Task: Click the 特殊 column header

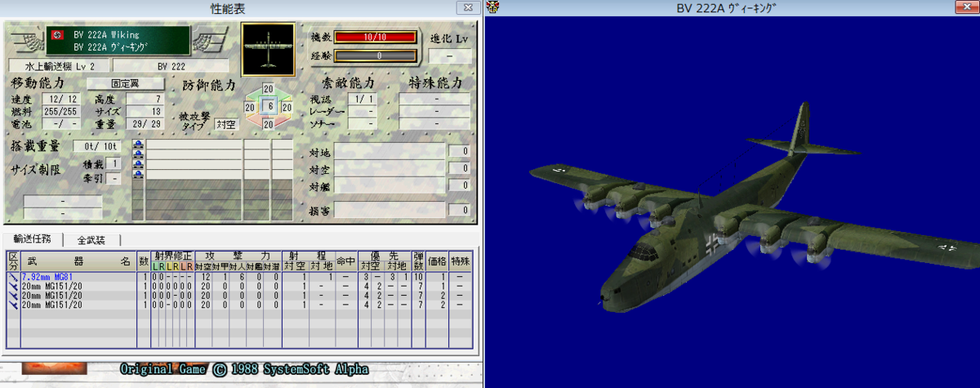Action: [461, 261]
